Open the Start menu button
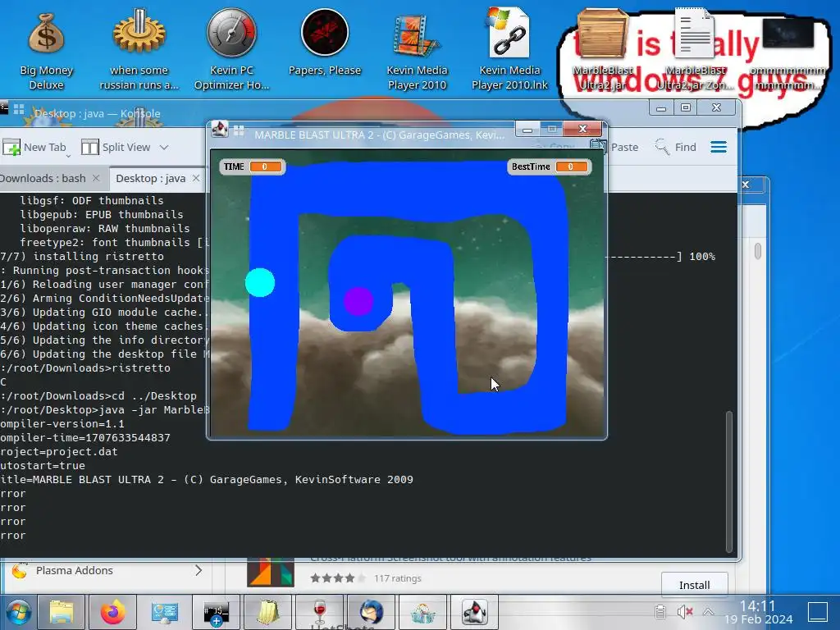The width and height of the screenshot is (840, 630). coord(18,612)
